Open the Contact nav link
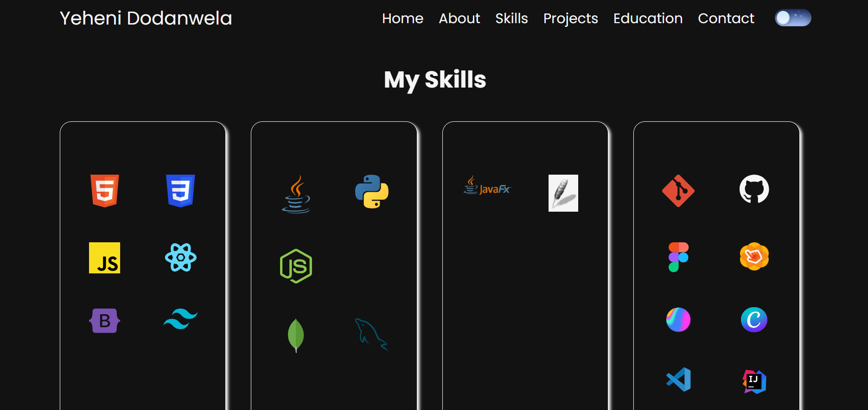Screen dimensions: 868x410 pyautogui.click(x=726, y=18)
